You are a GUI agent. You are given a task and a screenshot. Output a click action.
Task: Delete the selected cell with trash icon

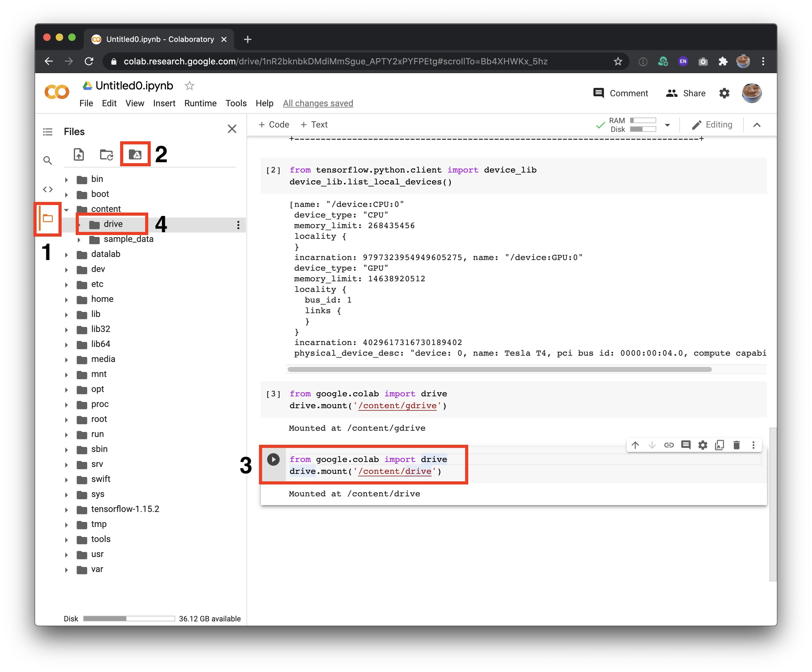(x=736, y=445)
